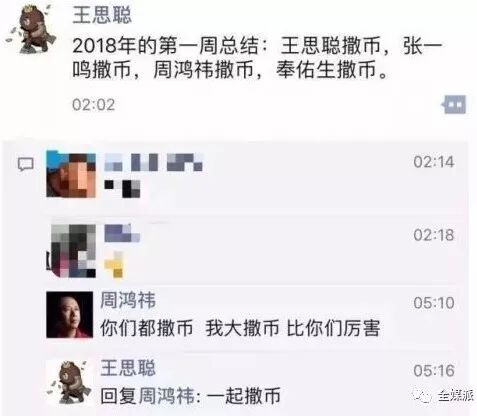Tap the 02:02 post timestamp
477x416 pixels.
94,105
